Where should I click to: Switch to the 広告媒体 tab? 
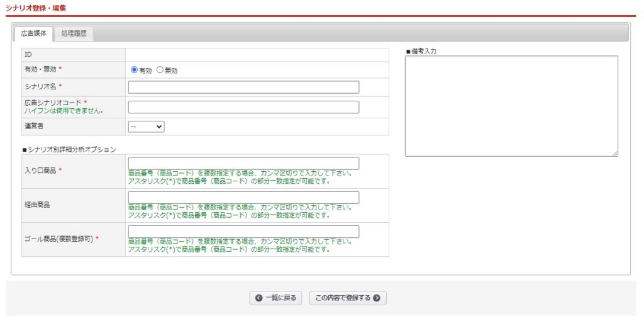click(x=34, y=34)
